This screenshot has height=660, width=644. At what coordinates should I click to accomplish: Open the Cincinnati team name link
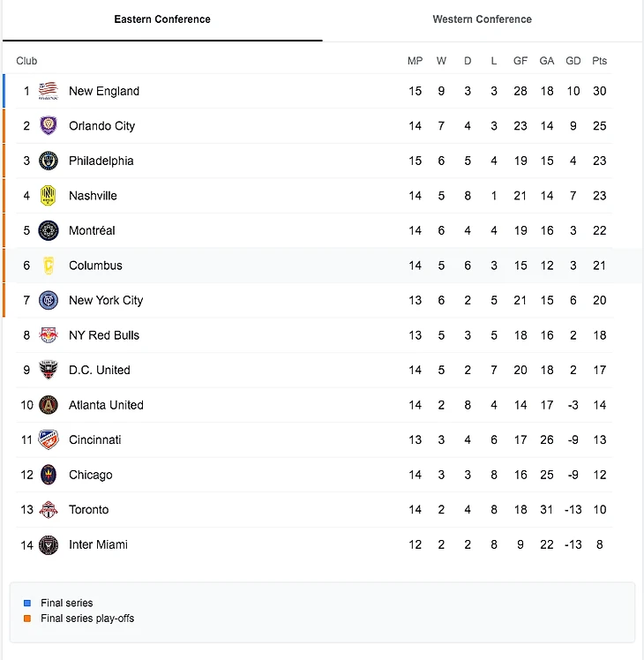coord(95,439)
